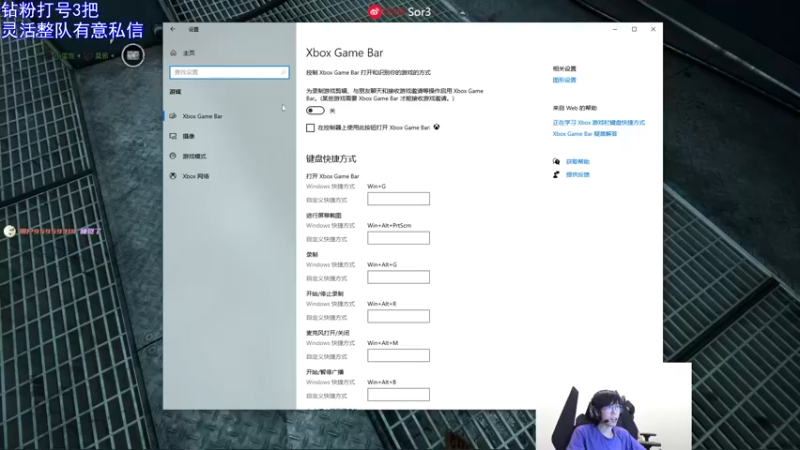Click custom shortcut field for Win+Alt+G
This screenshot has width=800, height=450.
(x=398, y=277)
